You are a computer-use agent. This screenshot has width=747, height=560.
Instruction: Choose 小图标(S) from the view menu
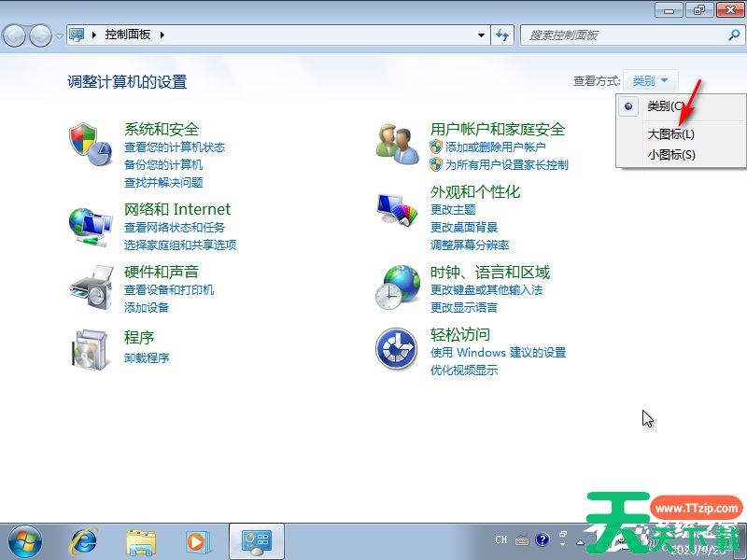(x=670, y=155)
